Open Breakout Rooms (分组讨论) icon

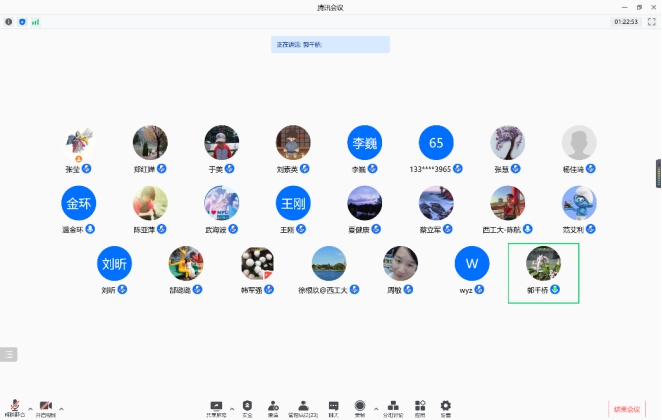(x=394, y=407)
